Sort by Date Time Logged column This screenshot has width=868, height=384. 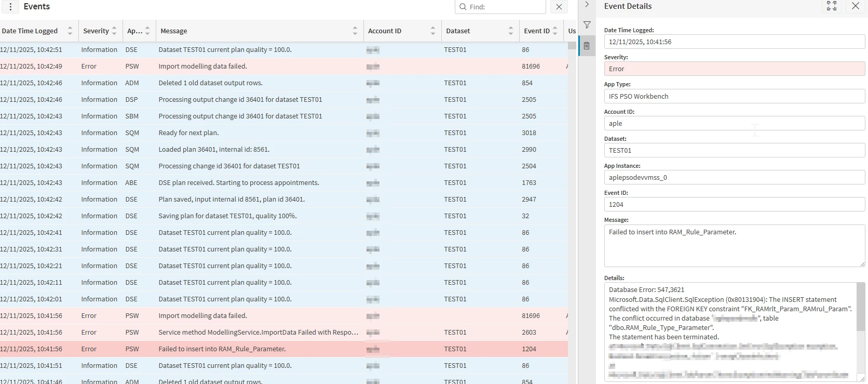coord(70,31)
